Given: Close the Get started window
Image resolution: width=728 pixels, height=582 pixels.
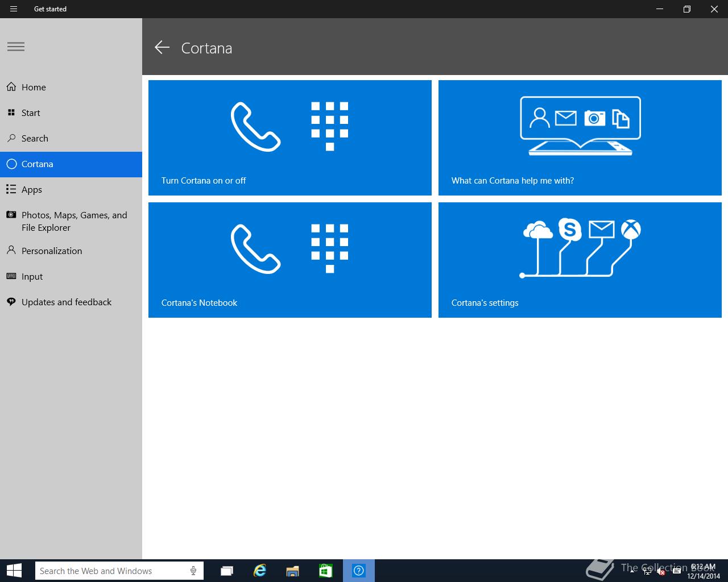Looking at the screenshot, I should (x=714, y=9).
